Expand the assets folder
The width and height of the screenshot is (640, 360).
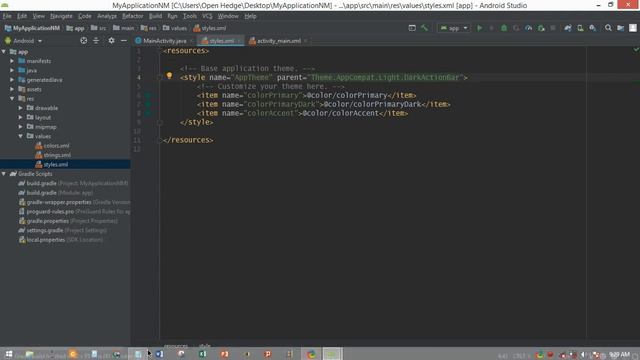click(x=12, y=89)
